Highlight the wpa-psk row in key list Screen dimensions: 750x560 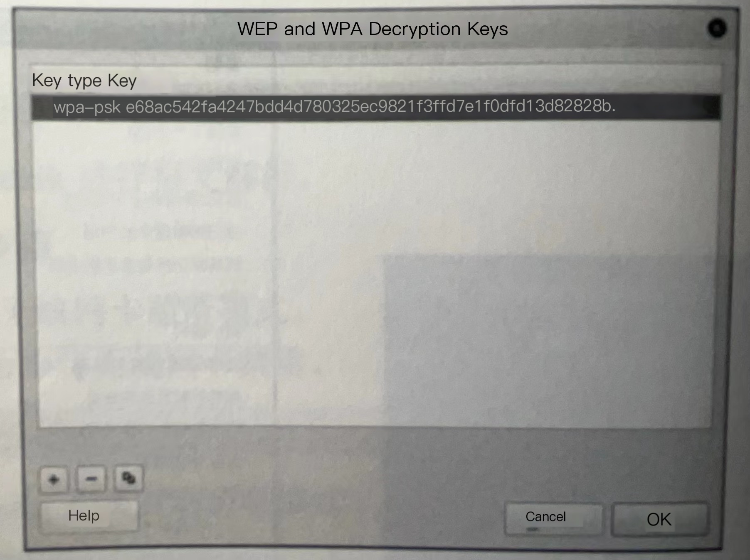click(x=376, y=107)
